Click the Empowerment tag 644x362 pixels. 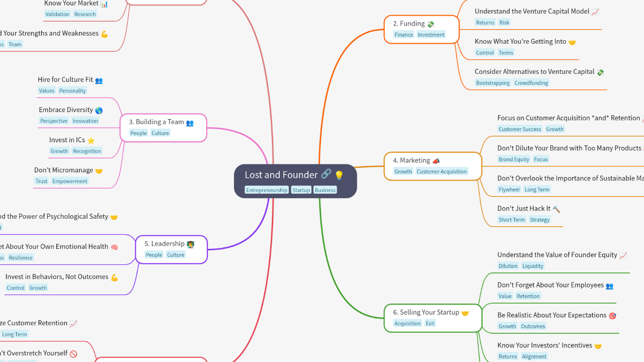pyautogui.click(x=70, y=182)
